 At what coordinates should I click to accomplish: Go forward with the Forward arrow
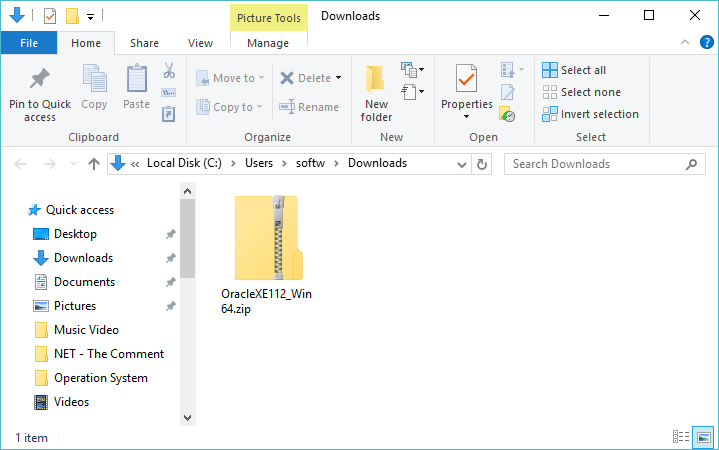[x=49, y=164]
